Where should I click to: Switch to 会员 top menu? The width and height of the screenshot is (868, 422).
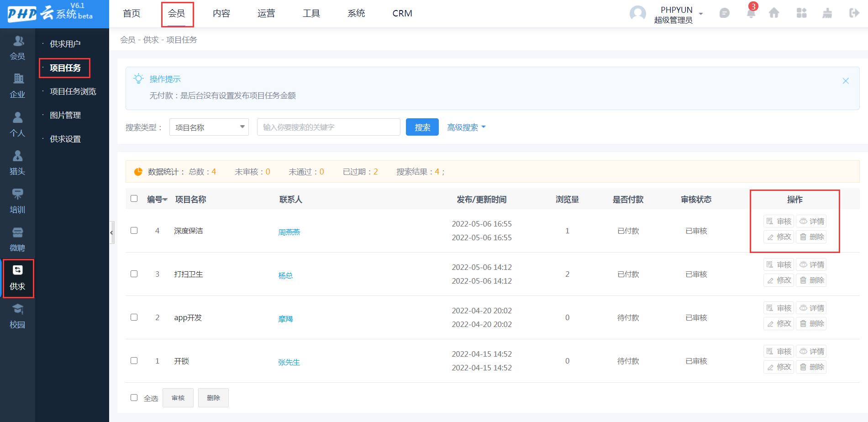click(x=177, y=13)
